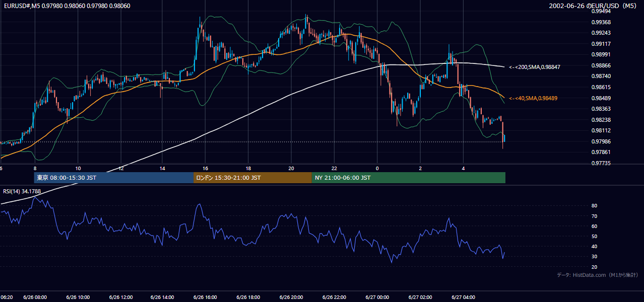
Task: Click hour mark 16 on the price chart axis
Action: click(206, 169)
